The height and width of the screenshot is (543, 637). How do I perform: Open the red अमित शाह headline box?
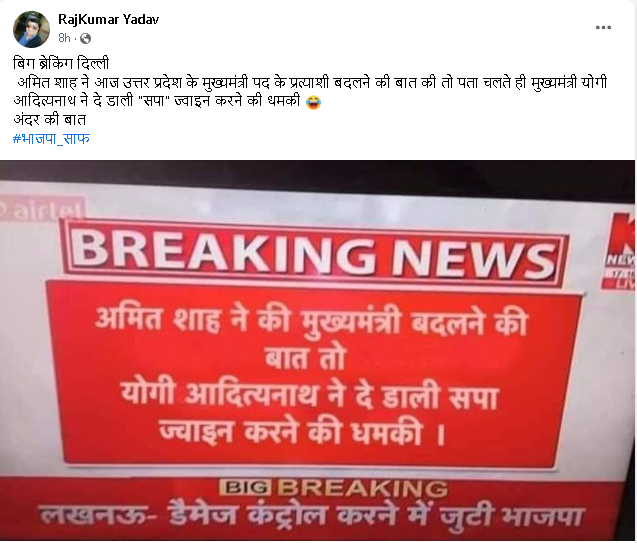coord(313,374)
